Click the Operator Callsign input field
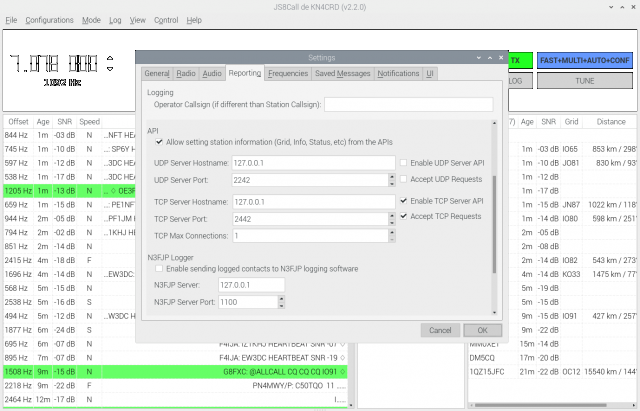The image size is (640, 411). tap(409, 104)
